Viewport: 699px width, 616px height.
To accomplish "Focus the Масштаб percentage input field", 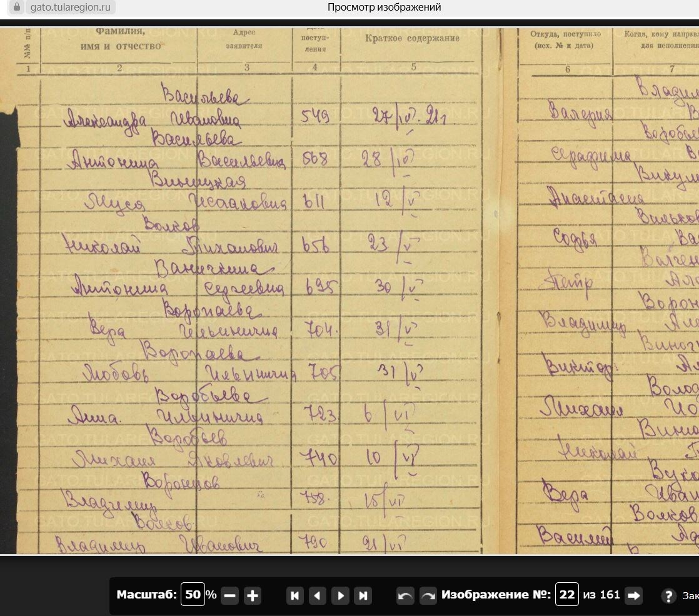I will (193, 594).
